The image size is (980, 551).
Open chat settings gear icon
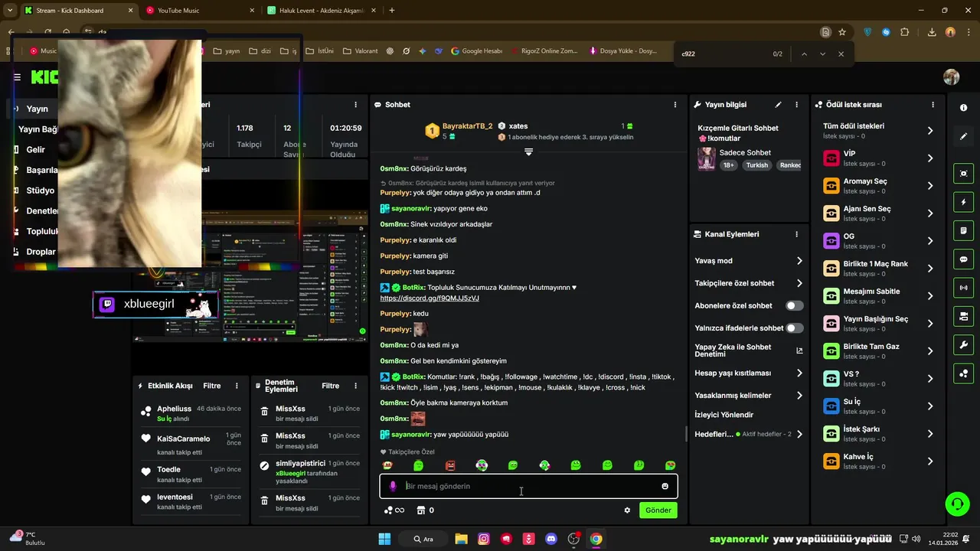tap(627, 510)
